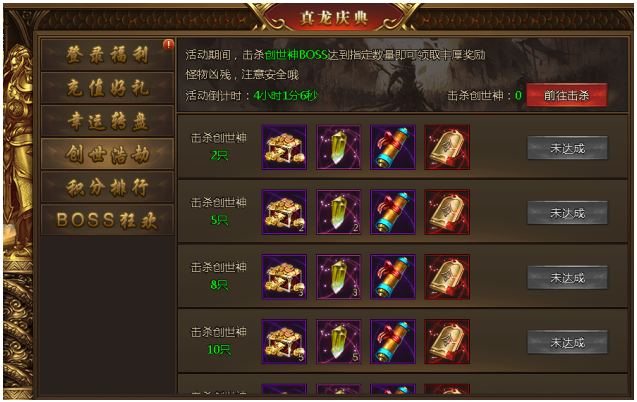Select the yellow crystal in the 10只 row
Image resolution: width=637 pixels, height=402 pixels.
tap(338, 341)
